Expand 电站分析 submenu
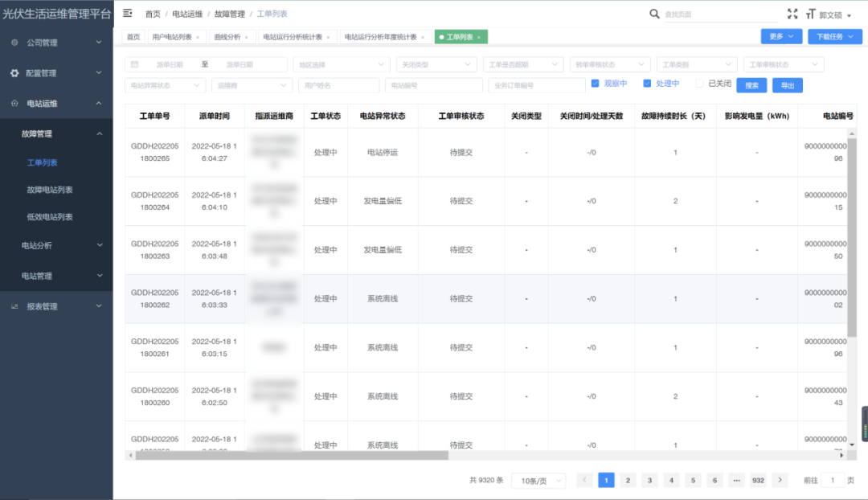This screenshot has width=868, height=500. pyautogui.click(x=56, y=245)
